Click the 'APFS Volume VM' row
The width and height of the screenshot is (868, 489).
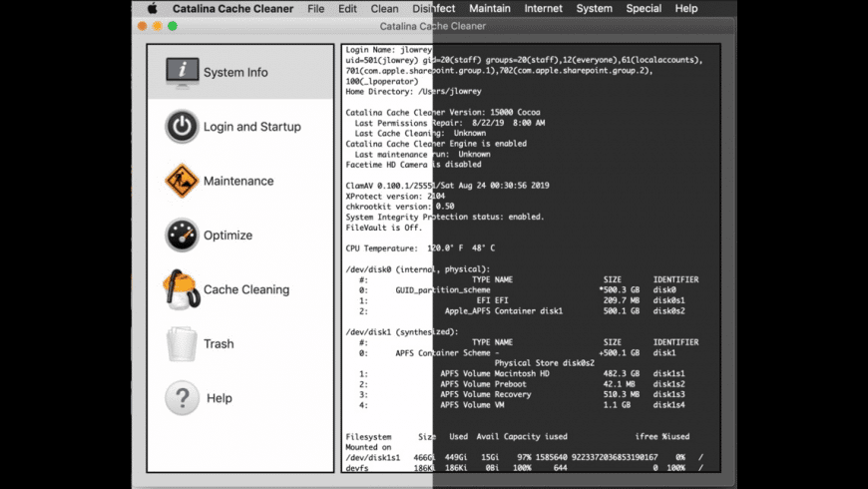[522, 405]
